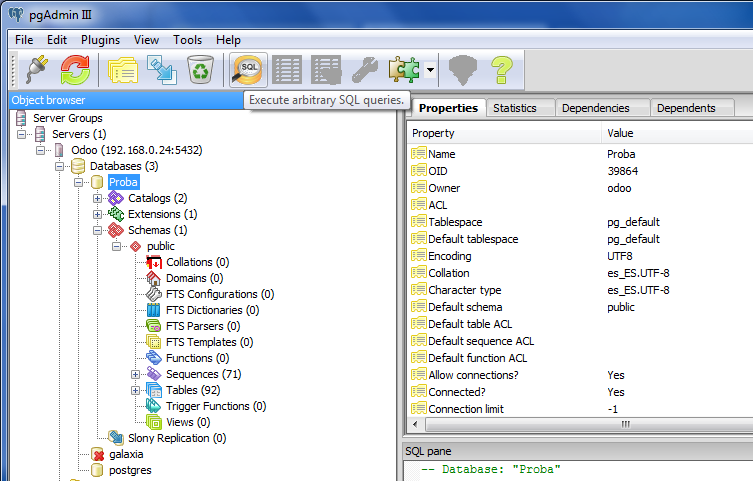Expand the Sequences (71) node
This screenshot has height=481, width=753.
135,374
